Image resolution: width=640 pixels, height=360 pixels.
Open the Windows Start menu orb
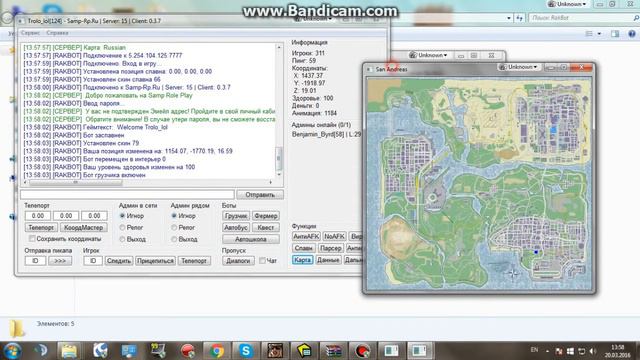click(x=12, y=351)
